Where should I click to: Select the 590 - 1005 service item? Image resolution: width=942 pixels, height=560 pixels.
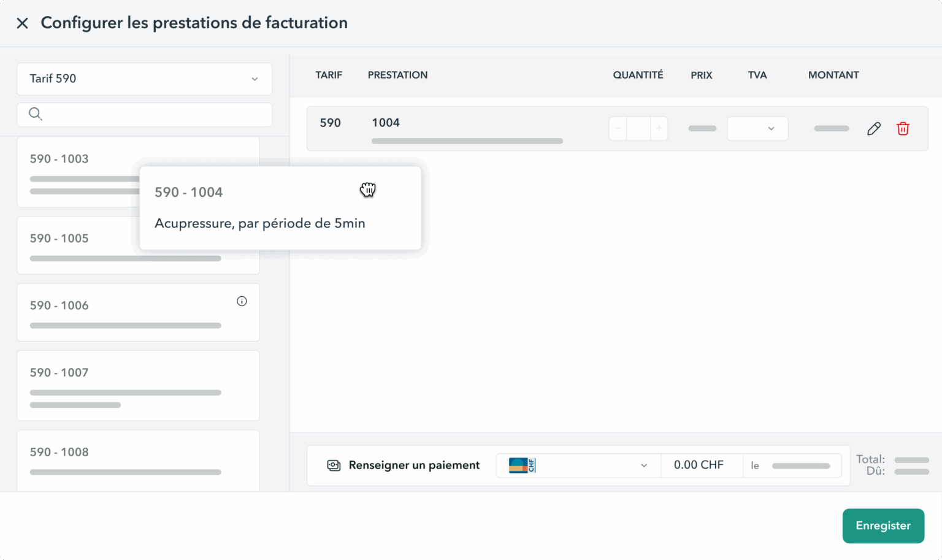pyautogui.click(x=74, y=245)
